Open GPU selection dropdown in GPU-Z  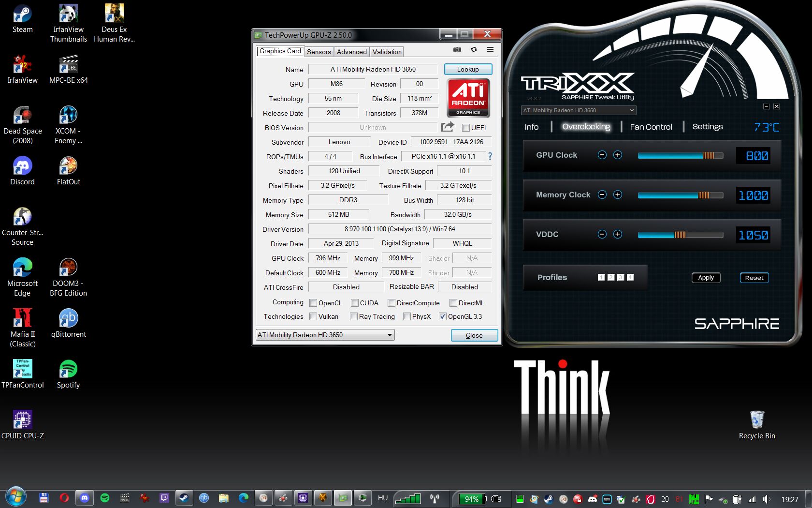pos(325,335)
